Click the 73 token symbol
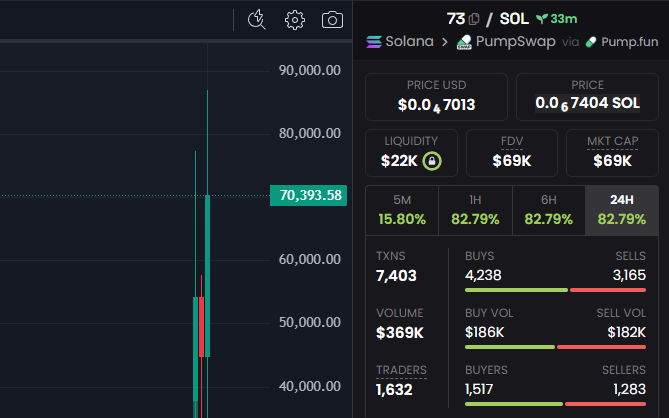 [456, 19]
